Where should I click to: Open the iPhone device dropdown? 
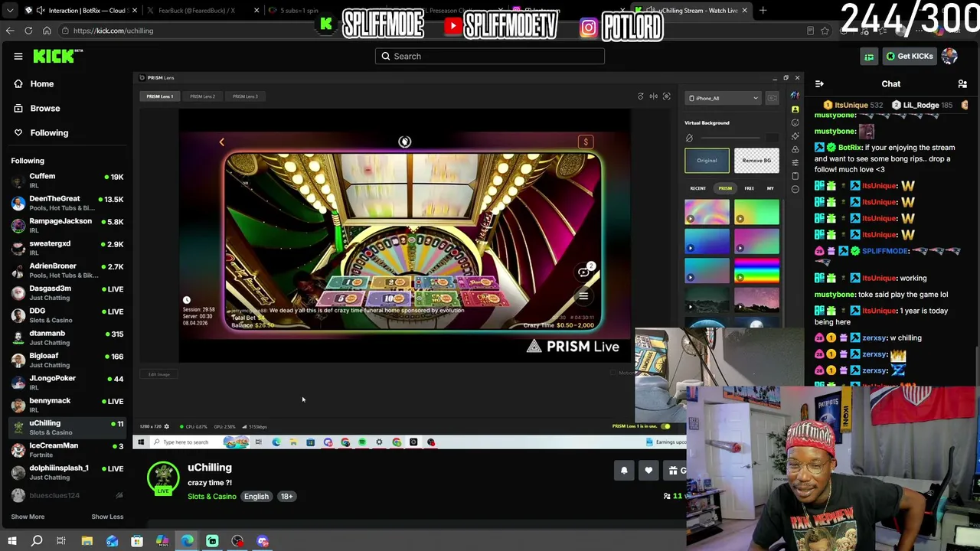(x=724, y=98)
